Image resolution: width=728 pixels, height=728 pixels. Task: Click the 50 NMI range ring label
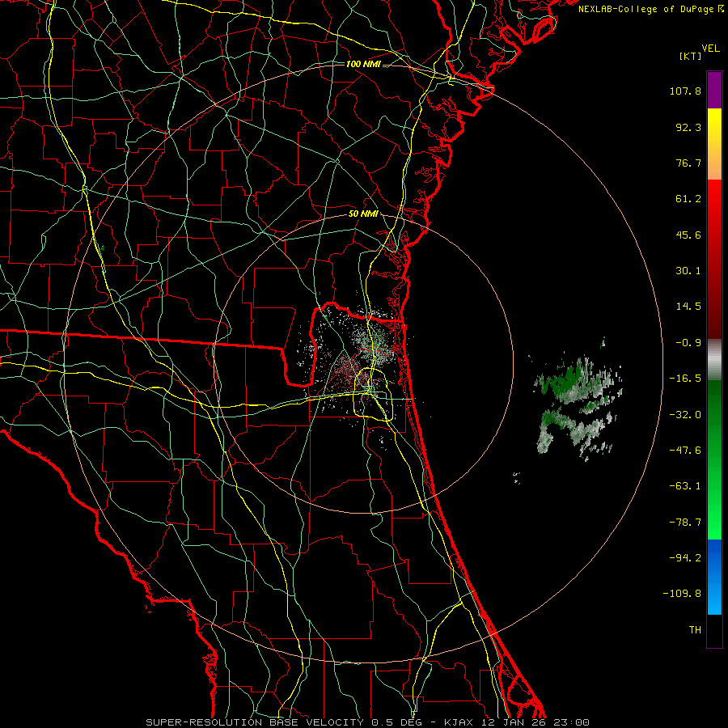pos(363,214)
